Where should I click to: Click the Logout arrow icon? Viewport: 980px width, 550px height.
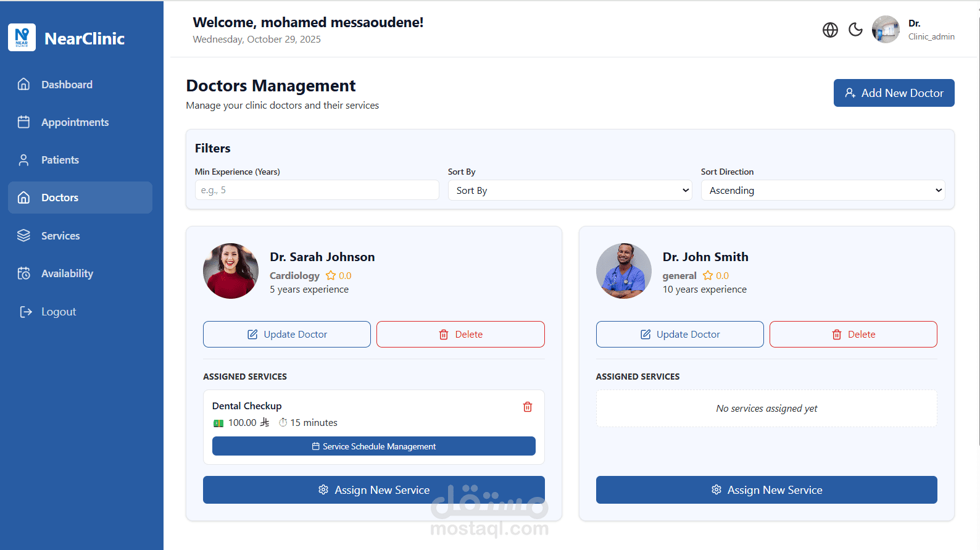tap(25, 312)
